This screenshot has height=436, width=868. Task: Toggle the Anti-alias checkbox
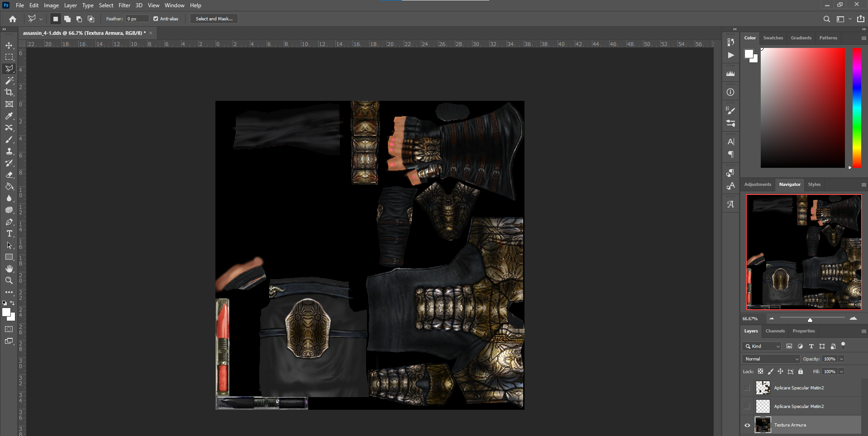click(156, 19)
